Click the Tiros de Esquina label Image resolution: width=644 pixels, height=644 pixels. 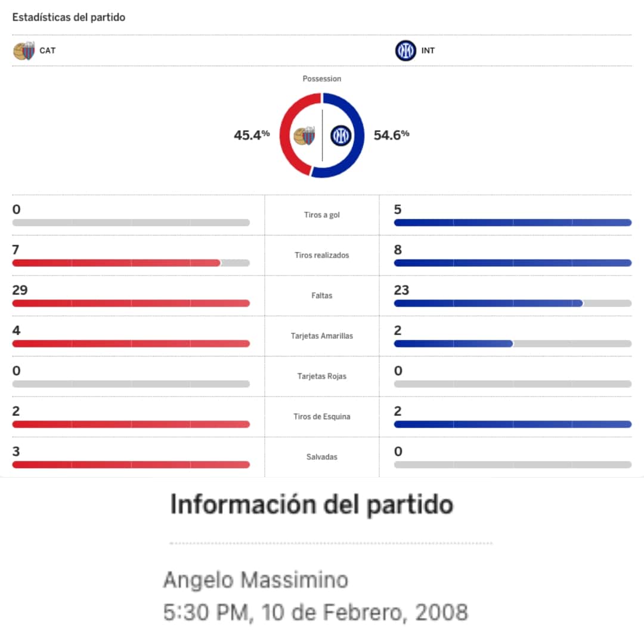(322, 417)
